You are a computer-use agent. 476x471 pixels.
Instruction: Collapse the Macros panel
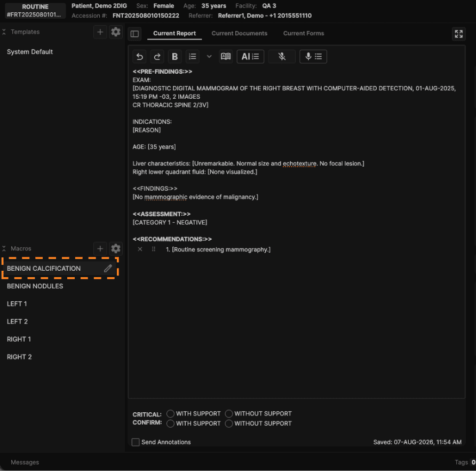point(4,248)
